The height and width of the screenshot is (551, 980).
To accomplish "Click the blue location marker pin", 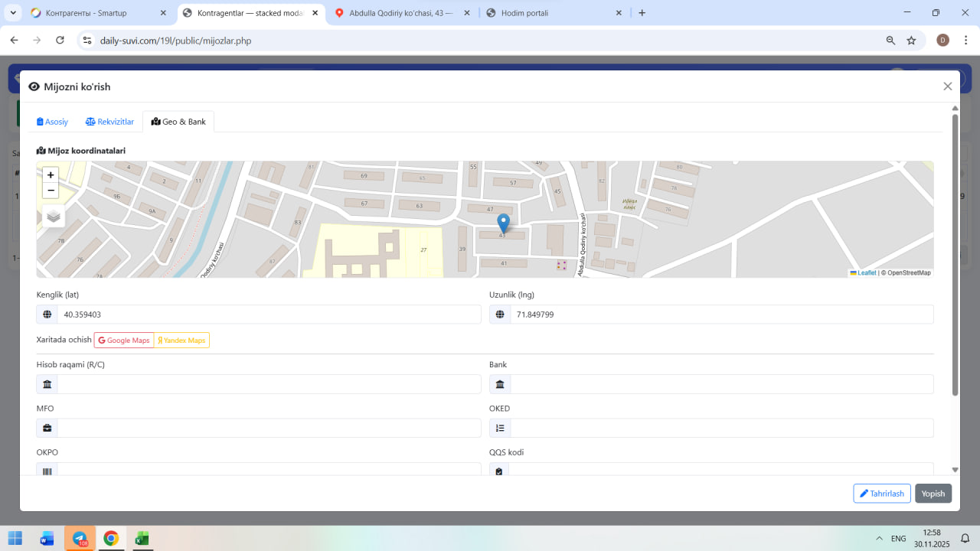I will click(503, 223).
